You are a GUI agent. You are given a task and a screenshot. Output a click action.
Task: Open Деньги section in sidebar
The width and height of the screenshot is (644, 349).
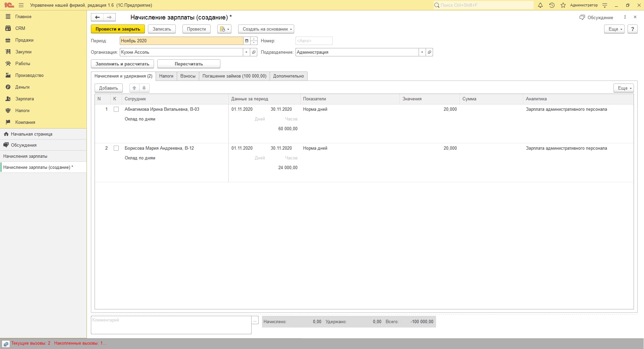(43, 87)
